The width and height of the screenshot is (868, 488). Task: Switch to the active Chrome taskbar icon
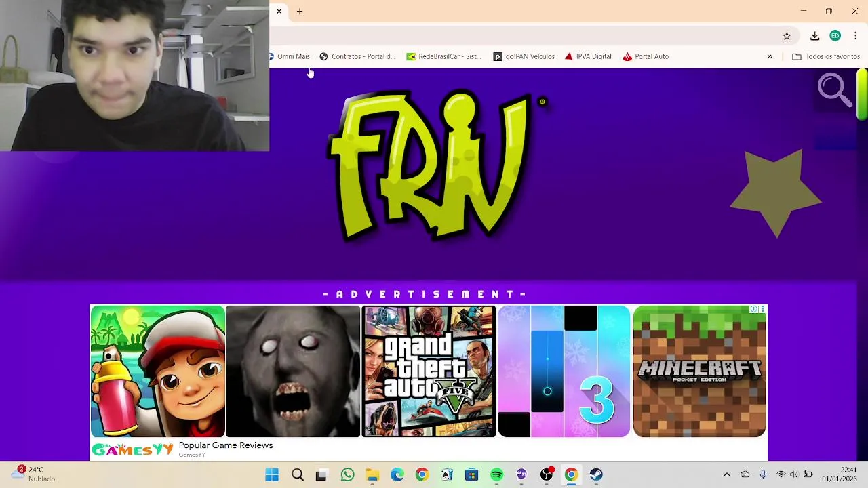tap(571, 474)
